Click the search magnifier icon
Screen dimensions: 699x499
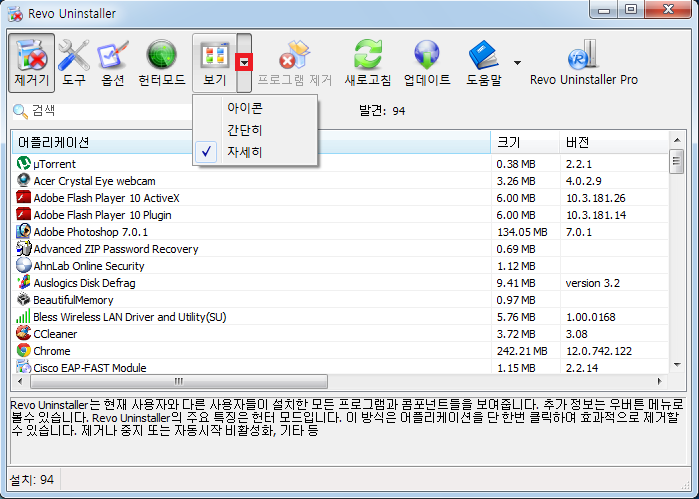click(x=20, y=111)
